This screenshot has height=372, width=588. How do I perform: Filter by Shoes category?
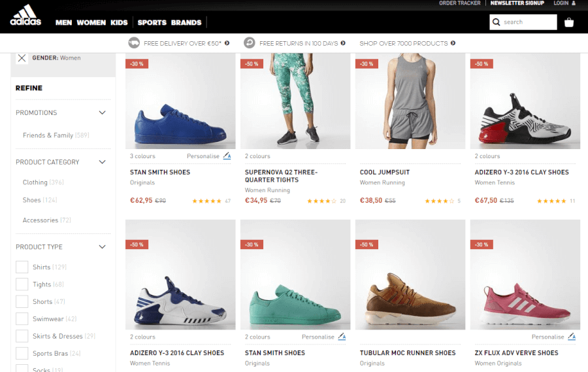point(40,200)
